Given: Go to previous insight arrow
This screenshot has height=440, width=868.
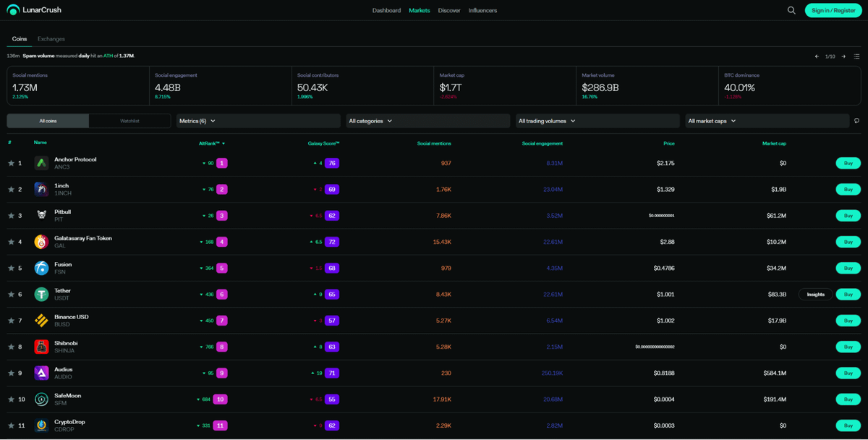Looking at the screenshot, I should (817, 56).
